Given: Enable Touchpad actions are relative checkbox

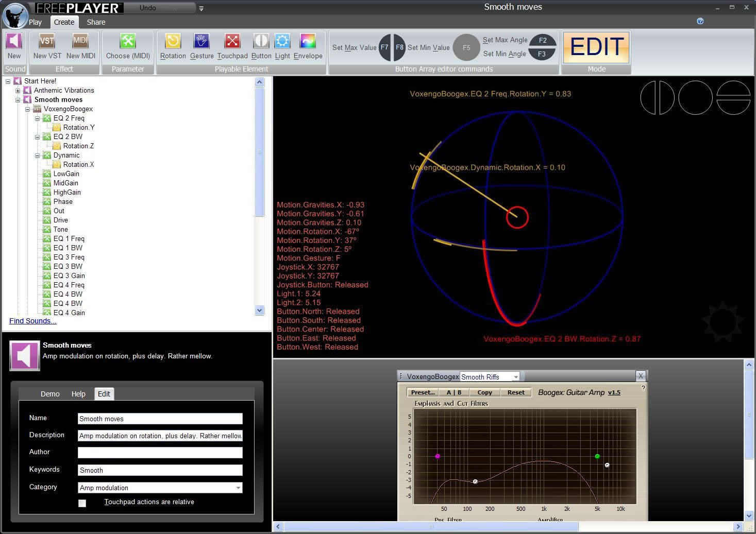Looking at the screenshot, I should click(x=82, y=503).
